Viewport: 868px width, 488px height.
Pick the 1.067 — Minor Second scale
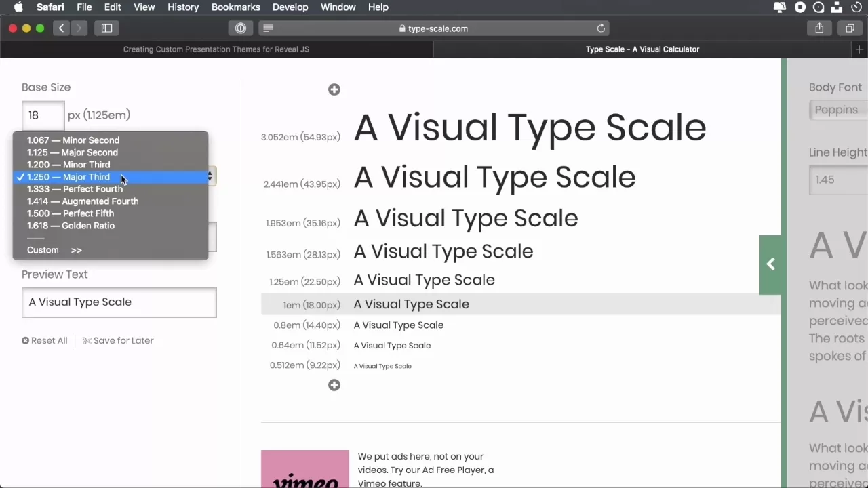tap(73, 140)
